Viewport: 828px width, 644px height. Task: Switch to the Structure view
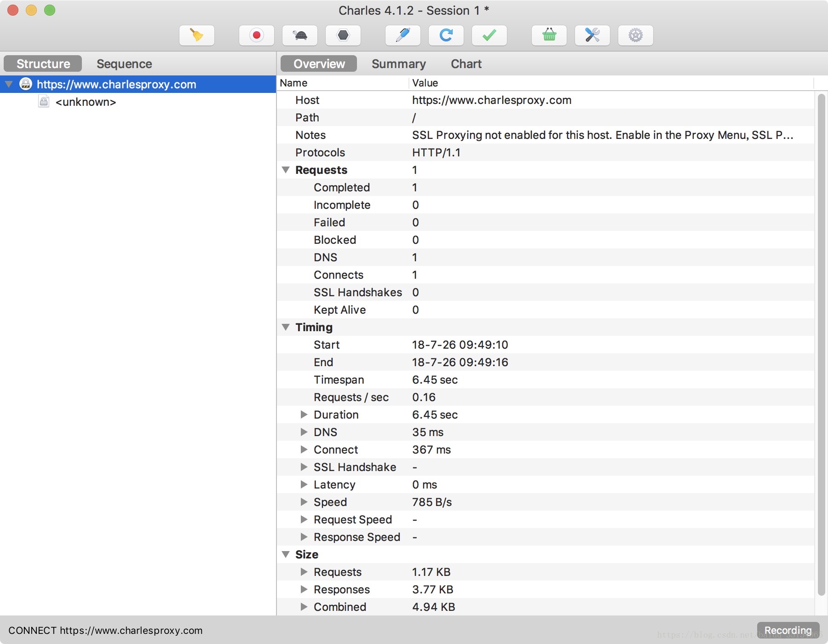click(x=43, y=63)
